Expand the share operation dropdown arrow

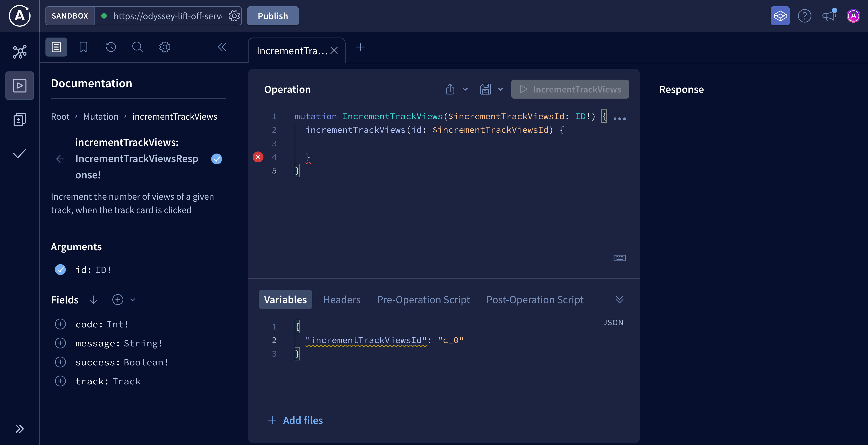[465, 89]
